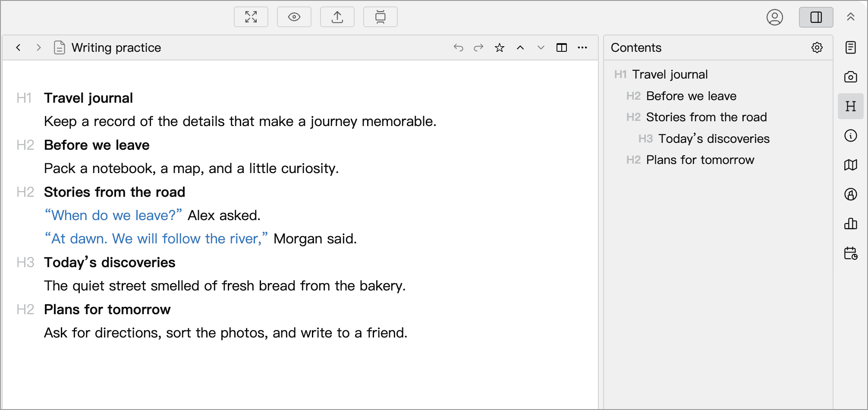Select the headings outline sidebar tab
The width and height of the screenshot is (868, 410).
(851, 106)
